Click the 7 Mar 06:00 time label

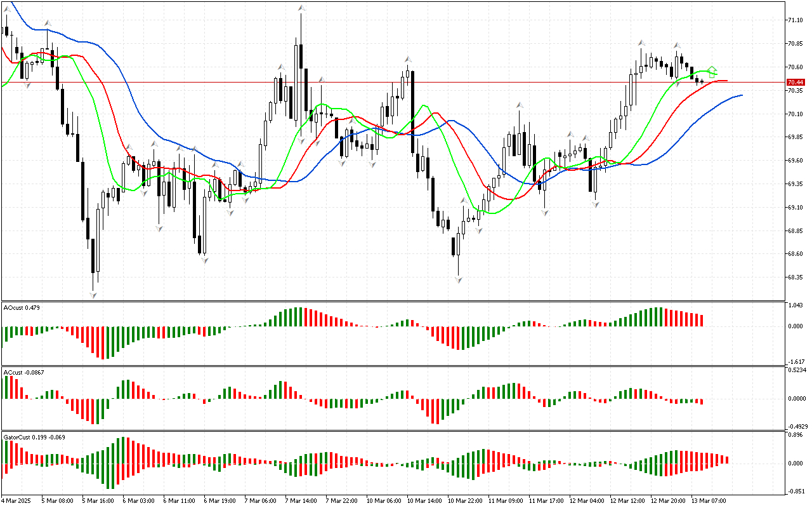[261, 501]
